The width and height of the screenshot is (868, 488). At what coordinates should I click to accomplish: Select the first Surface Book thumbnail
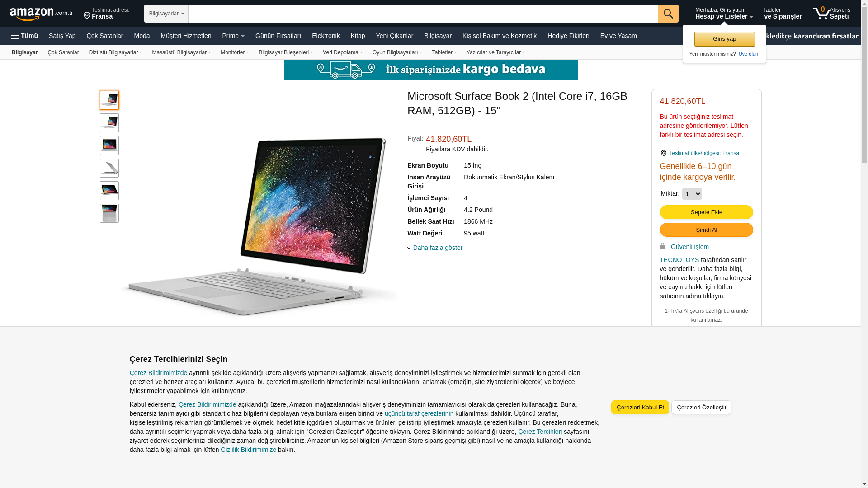pos(109,100)
